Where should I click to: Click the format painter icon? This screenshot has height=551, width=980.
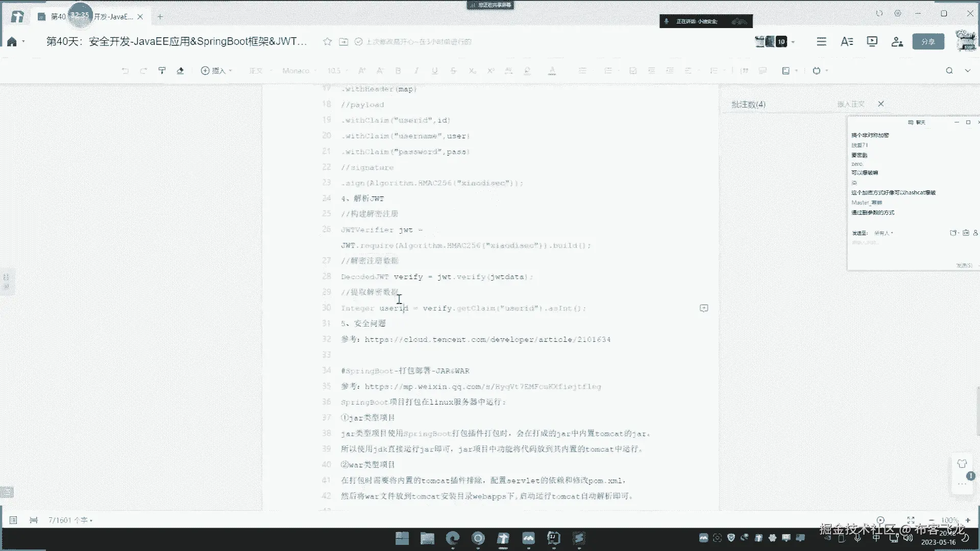162,70
